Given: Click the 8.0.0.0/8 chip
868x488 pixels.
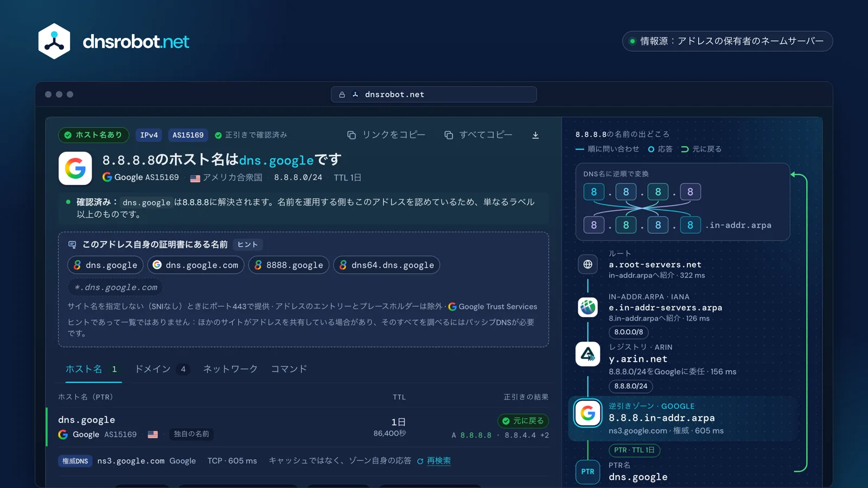Looking at the screenshot, I should click(x=629, y=332).
